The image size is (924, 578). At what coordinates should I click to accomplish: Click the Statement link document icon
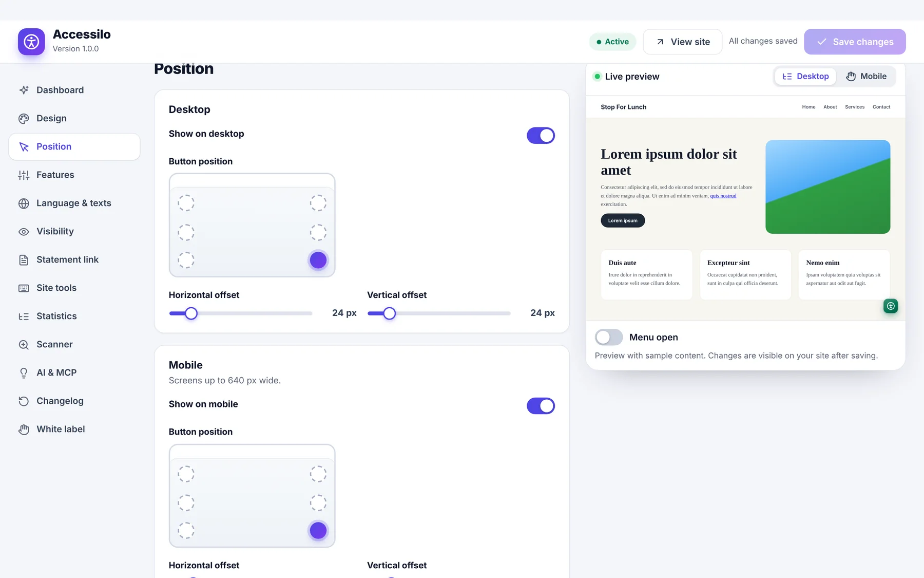pyautogui.click(x=24, y=260)
